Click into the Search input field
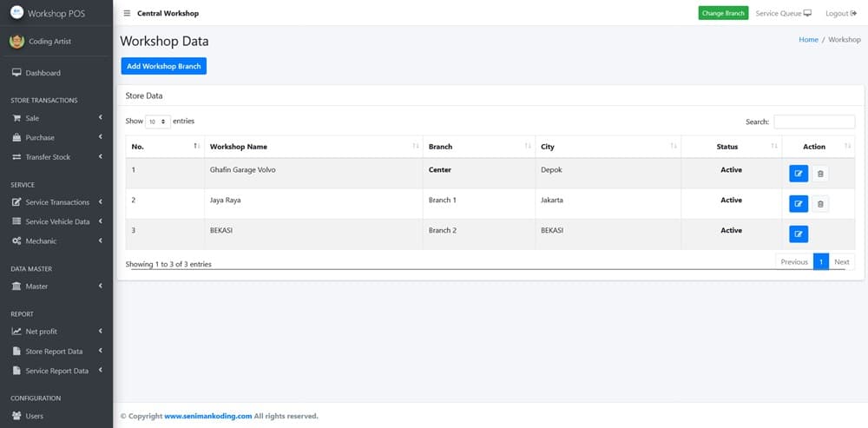 point(813,122)
